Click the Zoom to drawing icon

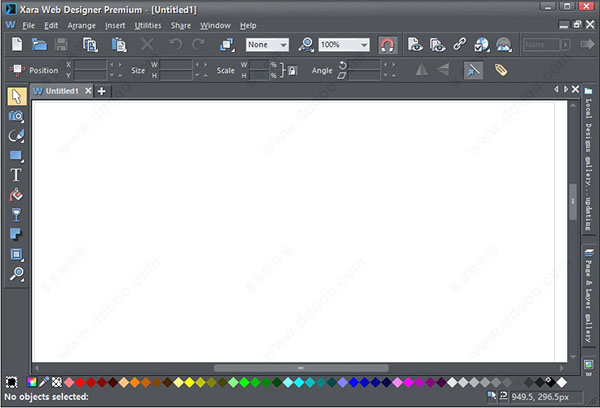pos(306,45)
